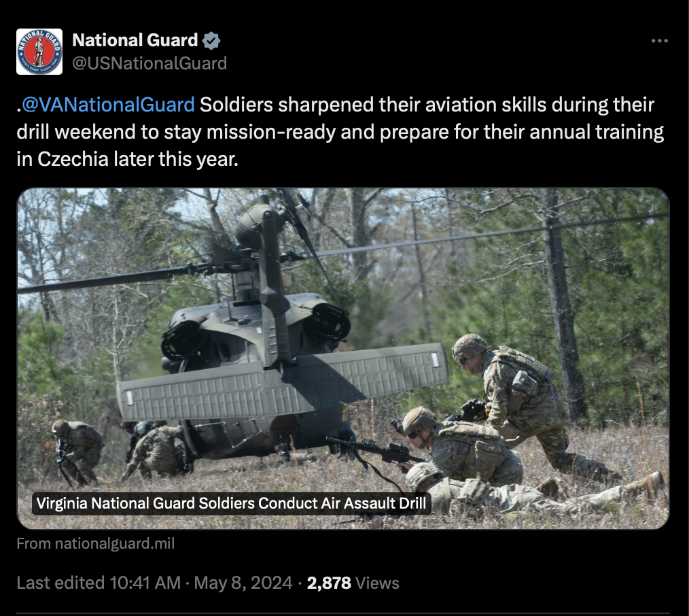Open the @USNationalGuard handle link

pyautogui.click(x=149, y=63)
